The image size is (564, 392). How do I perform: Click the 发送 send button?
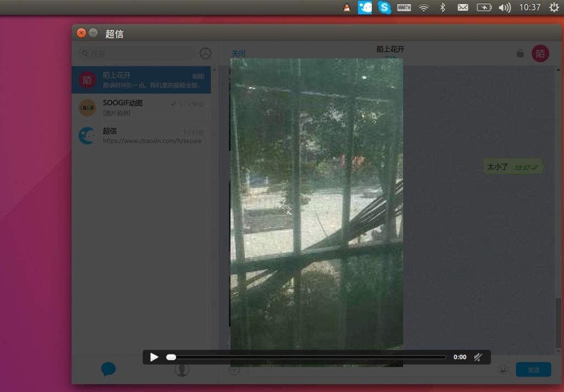pyautogui.click(x=533, y=369)
